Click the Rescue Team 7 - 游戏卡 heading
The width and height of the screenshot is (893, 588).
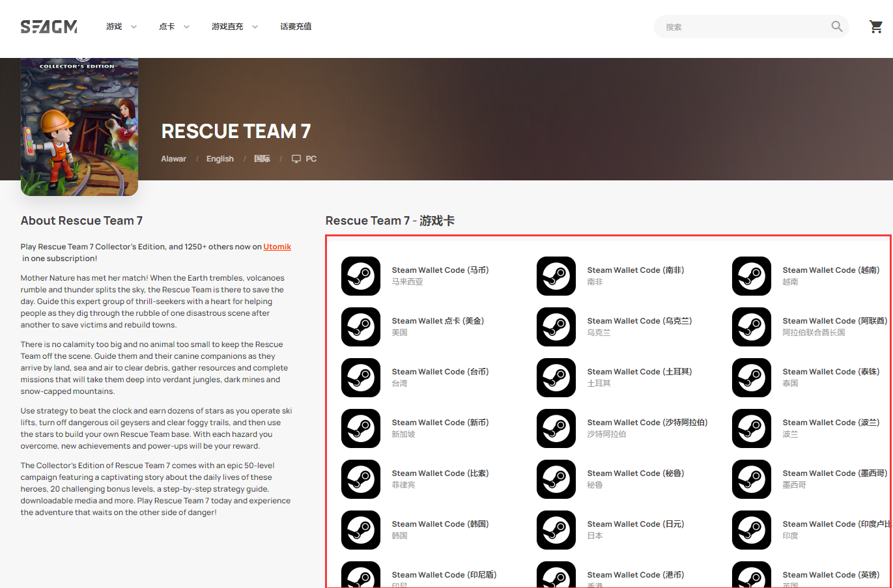(390, 221)
